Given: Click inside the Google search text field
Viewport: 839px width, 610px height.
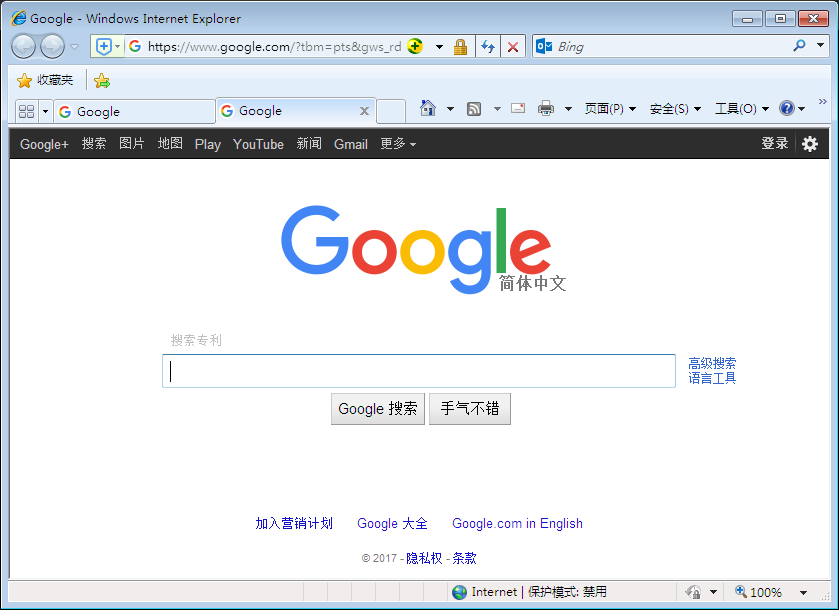Looking at the screenshot, I should pos(419,371).
